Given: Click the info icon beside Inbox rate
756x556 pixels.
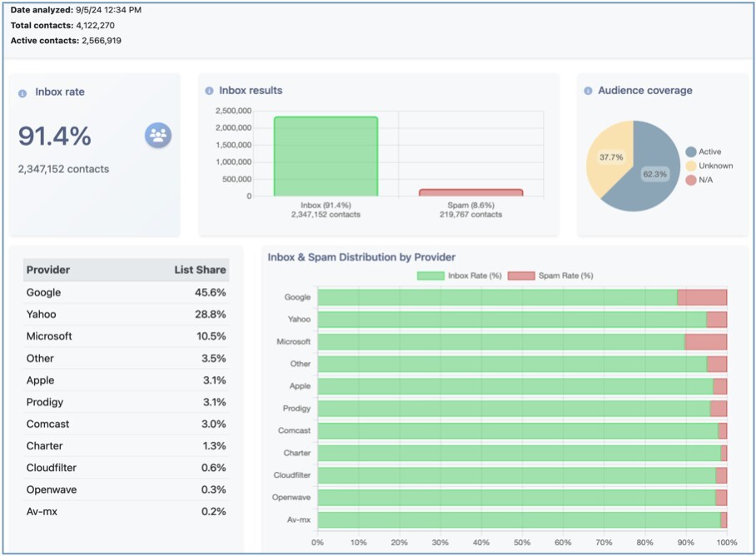Looking at the screenshot, I should [x=22, y=93].
